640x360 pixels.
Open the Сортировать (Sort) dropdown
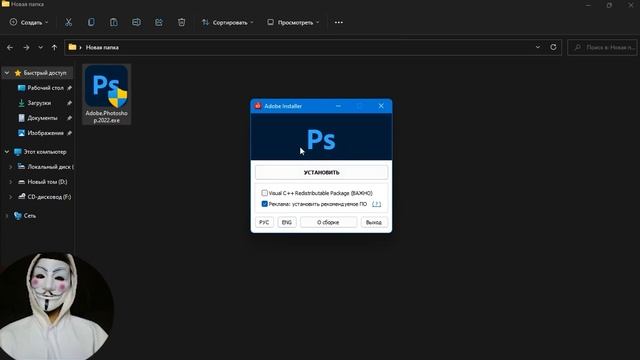(x=227, y=22)
